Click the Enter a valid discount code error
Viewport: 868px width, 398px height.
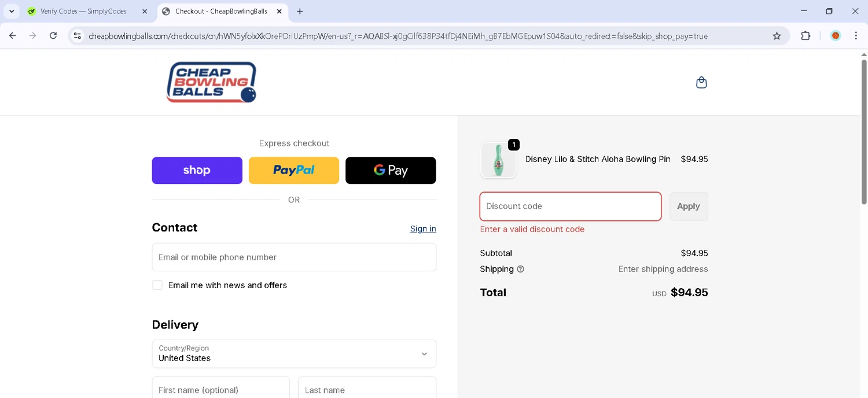[532, 229]
